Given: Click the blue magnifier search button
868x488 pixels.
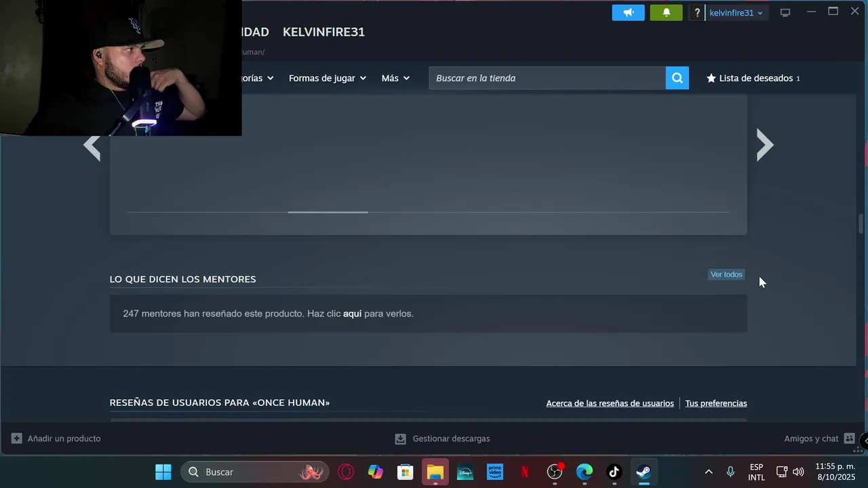Looking at the screenshot, I should 677,78.
